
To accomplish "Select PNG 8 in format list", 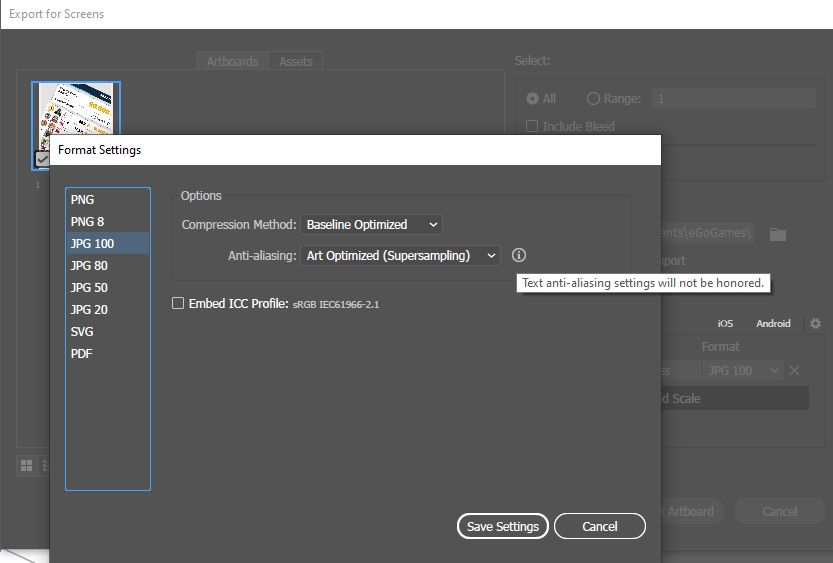I will tap(107, 221).
